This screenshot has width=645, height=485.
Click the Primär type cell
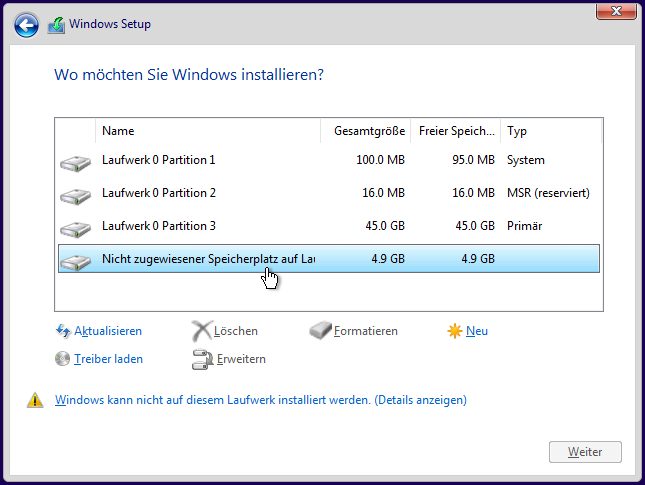click(524, 225)
